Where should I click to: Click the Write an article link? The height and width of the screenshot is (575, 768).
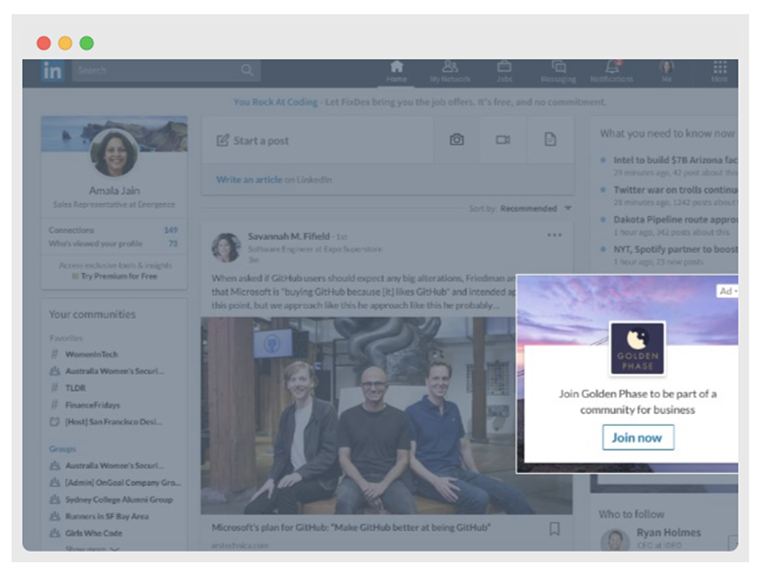point(250,180)
